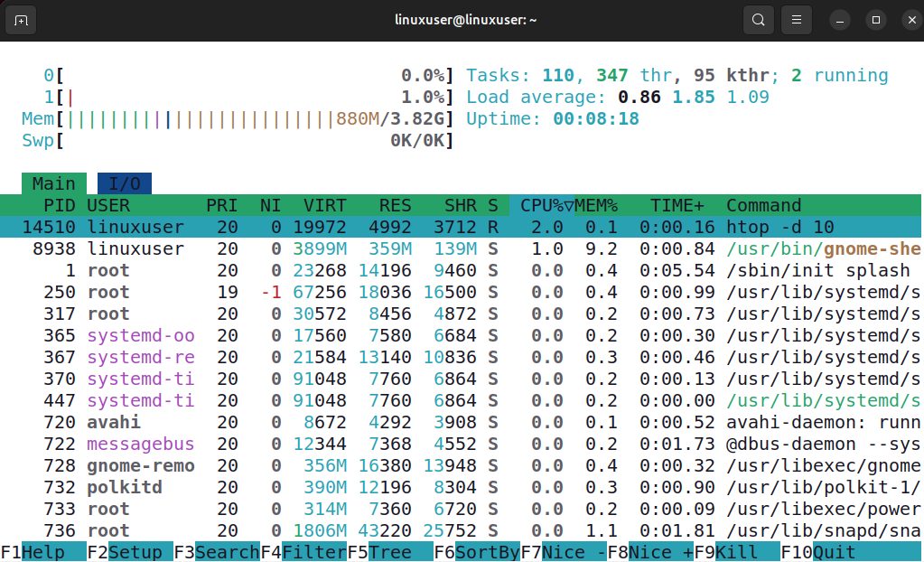Sort by the PRI column header
924x562 pixels.
222,205
